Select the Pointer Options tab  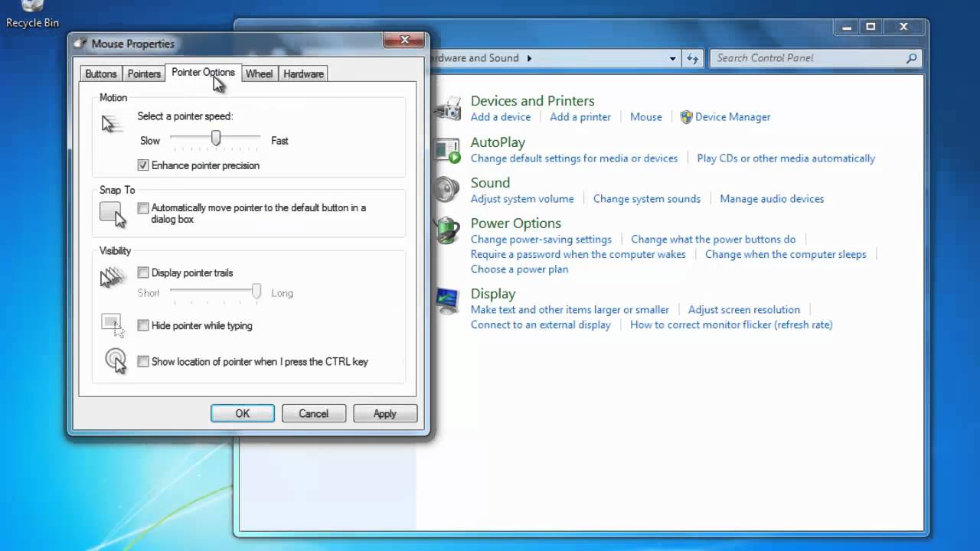point(203,72)
